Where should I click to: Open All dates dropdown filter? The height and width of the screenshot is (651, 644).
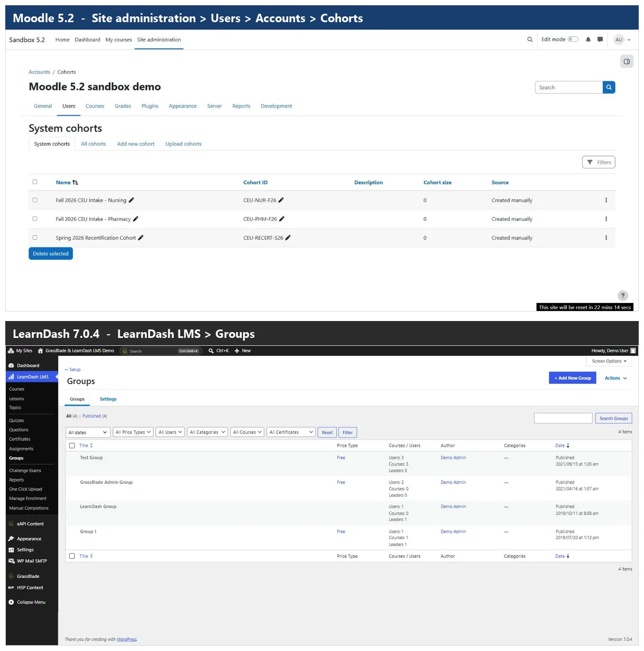tap(88, 432)
